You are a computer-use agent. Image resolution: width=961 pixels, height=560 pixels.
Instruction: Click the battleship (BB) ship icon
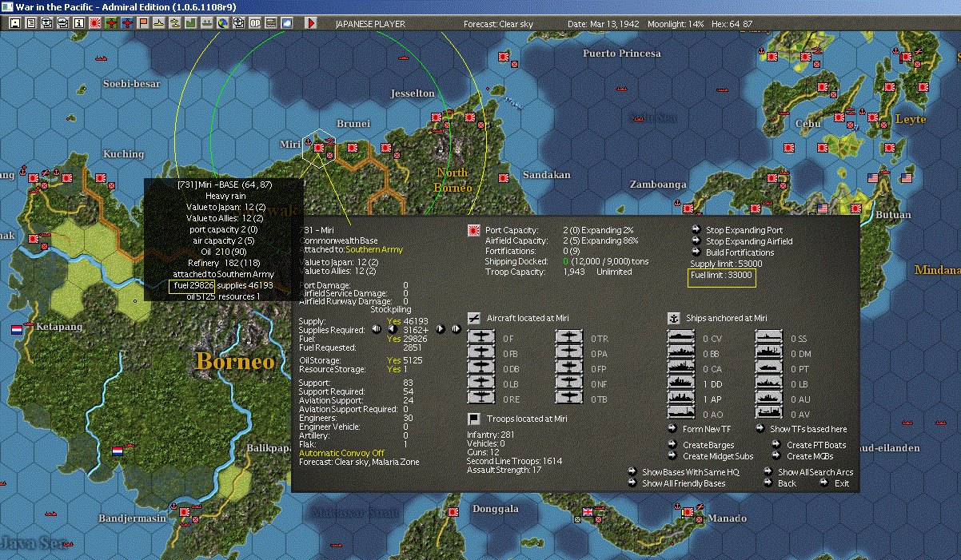click(x=682, y=353)
